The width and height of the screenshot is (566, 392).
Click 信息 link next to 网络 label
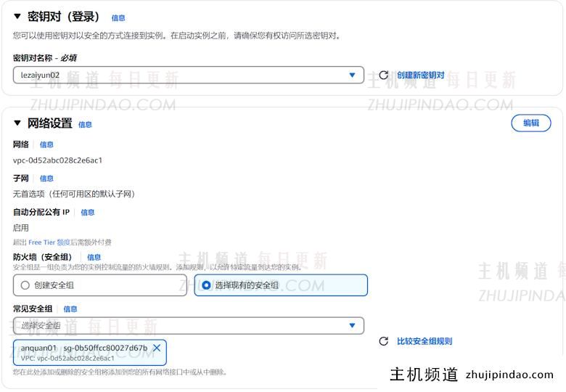tap(46, 144)
